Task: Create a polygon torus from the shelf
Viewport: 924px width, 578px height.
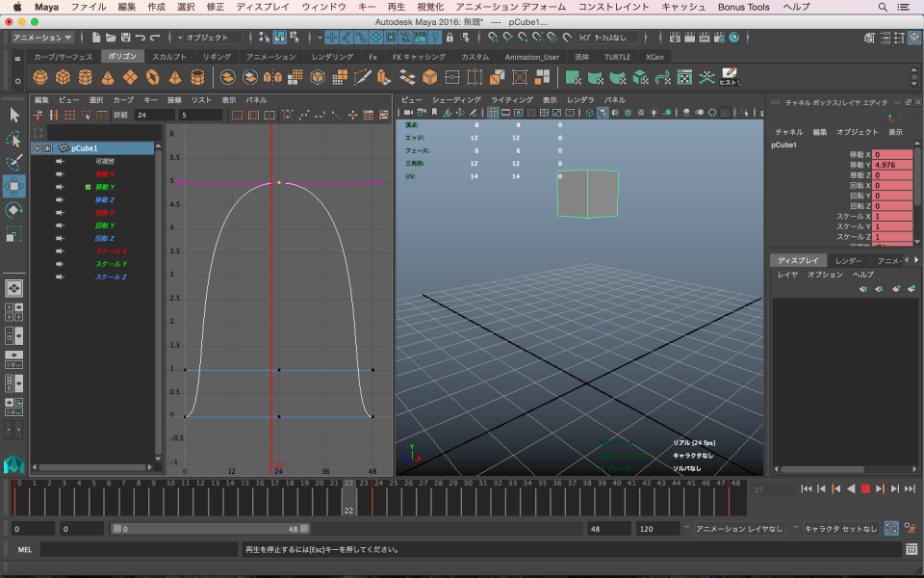Action: (153, 77)
